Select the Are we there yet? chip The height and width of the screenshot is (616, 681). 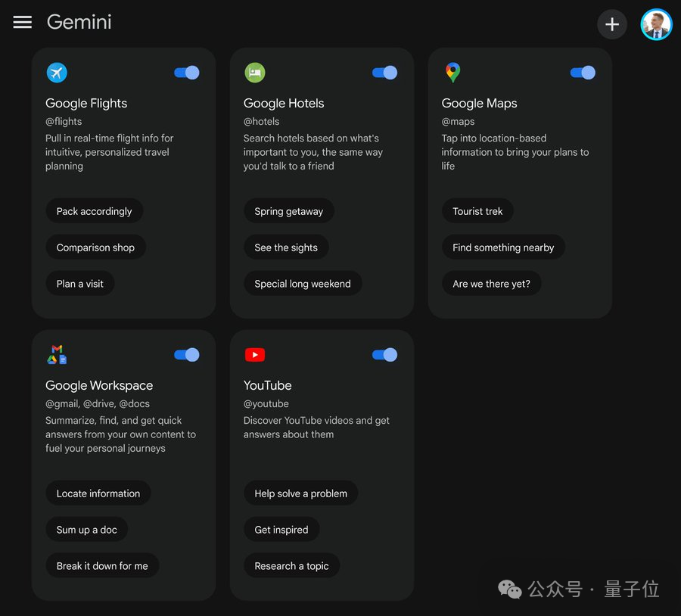[x=491, y=284]
